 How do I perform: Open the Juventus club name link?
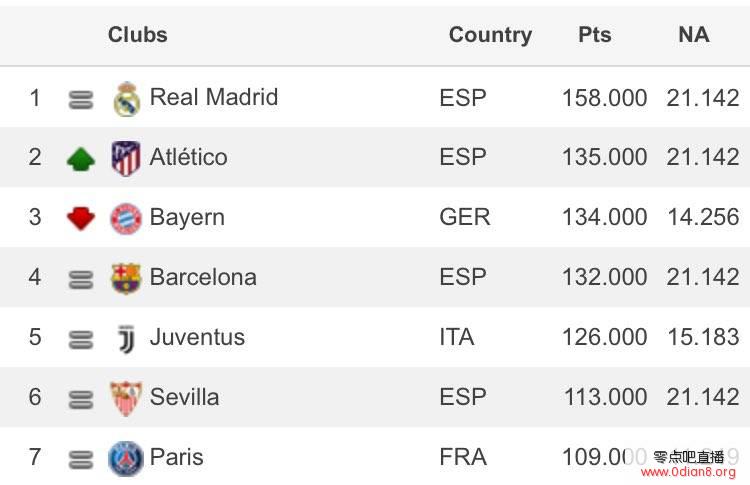pos(197,337)
